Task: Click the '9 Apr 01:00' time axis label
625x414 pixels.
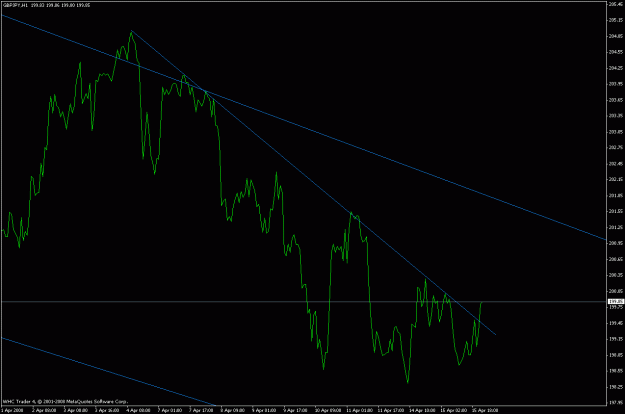Action: 264,410
